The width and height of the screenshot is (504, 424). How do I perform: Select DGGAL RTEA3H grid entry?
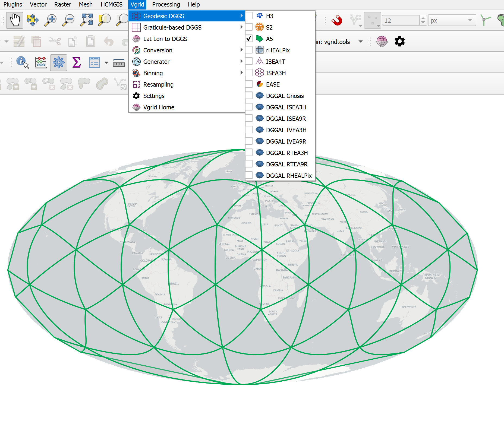tap(280, 153)
